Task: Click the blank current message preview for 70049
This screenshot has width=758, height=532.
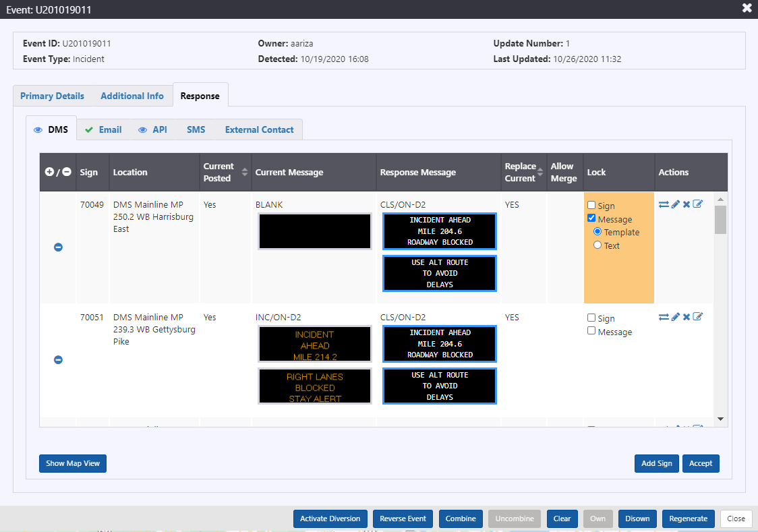Action: [x=315, y=231]
